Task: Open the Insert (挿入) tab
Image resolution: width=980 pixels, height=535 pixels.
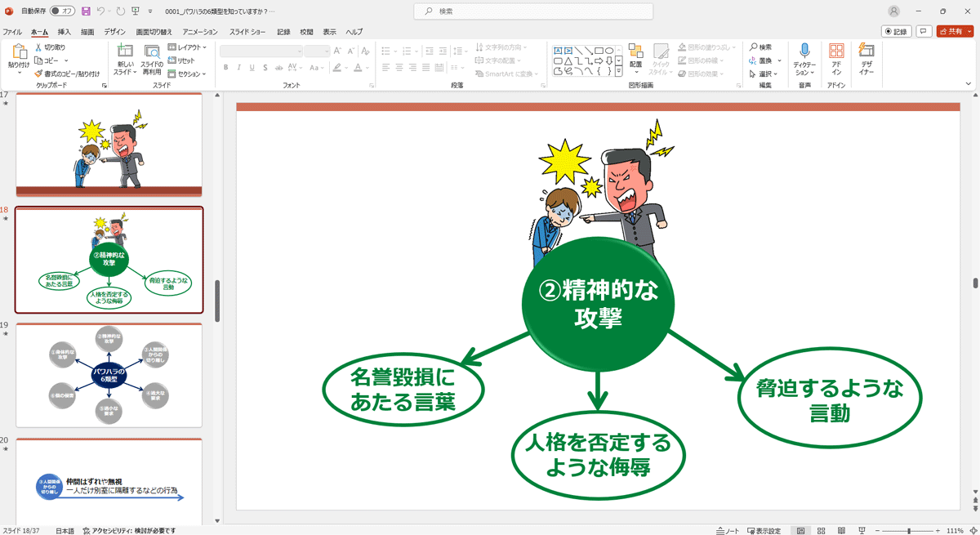Action: [x=65, y=32]
